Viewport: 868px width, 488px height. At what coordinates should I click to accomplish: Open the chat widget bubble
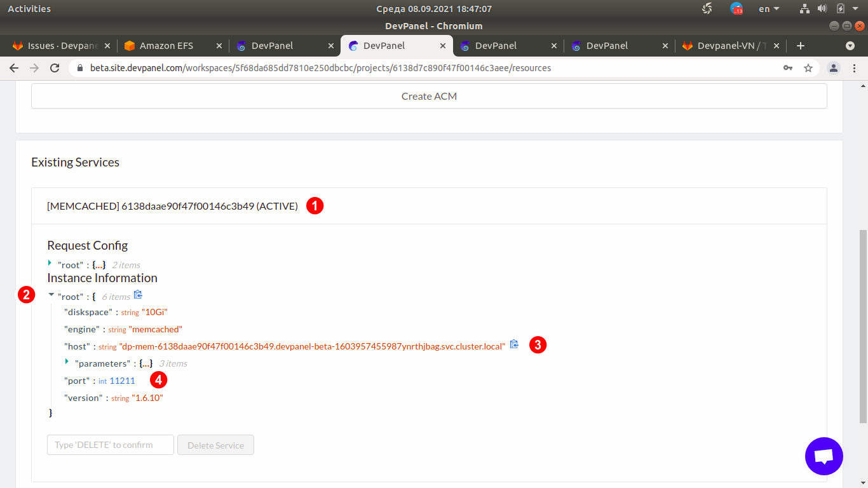[x=824, y=456]
